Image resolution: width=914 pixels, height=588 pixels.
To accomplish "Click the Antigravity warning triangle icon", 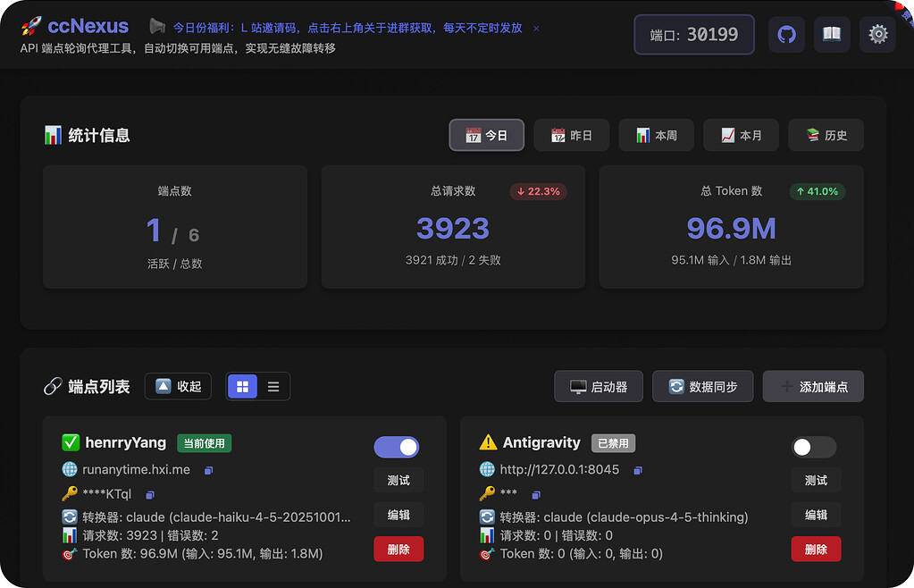I will click(488, 442).
